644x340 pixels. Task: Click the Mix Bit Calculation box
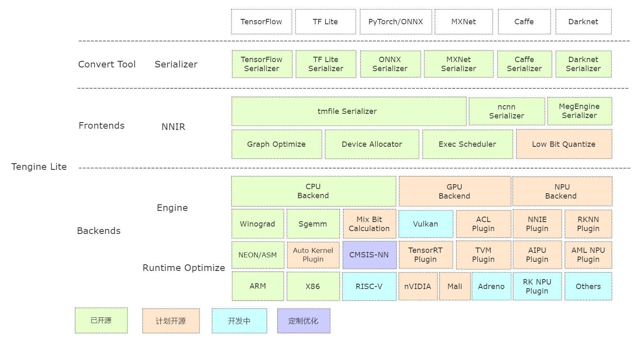tap(369, 224)
